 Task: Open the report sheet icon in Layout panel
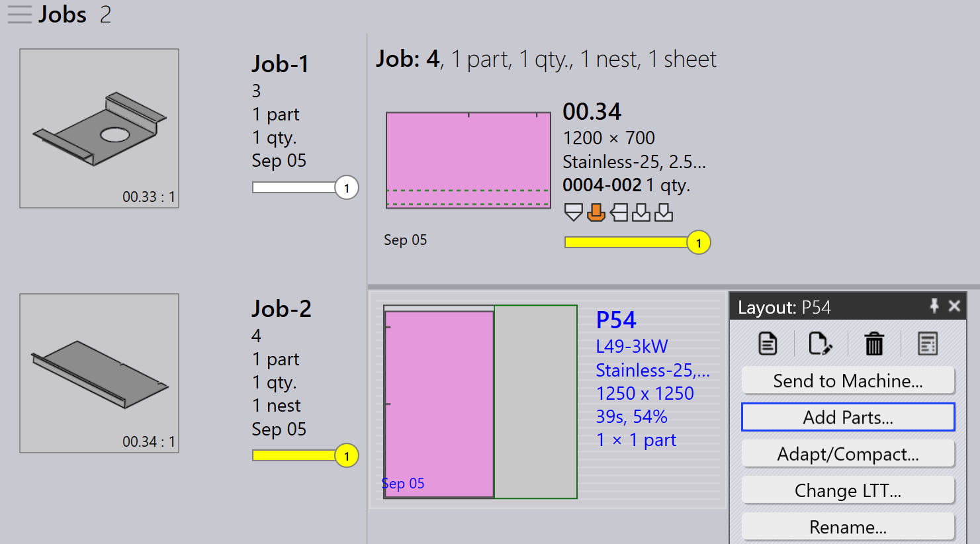tap(928, 343)
